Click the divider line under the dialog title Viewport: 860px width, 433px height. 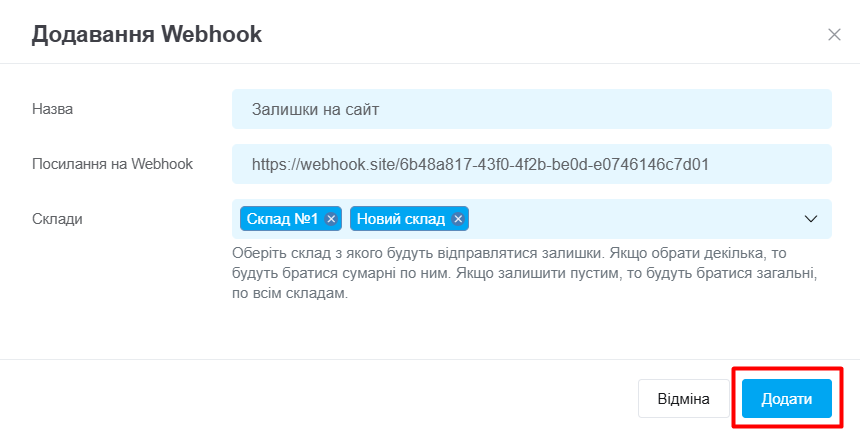(x=430, y=63)
